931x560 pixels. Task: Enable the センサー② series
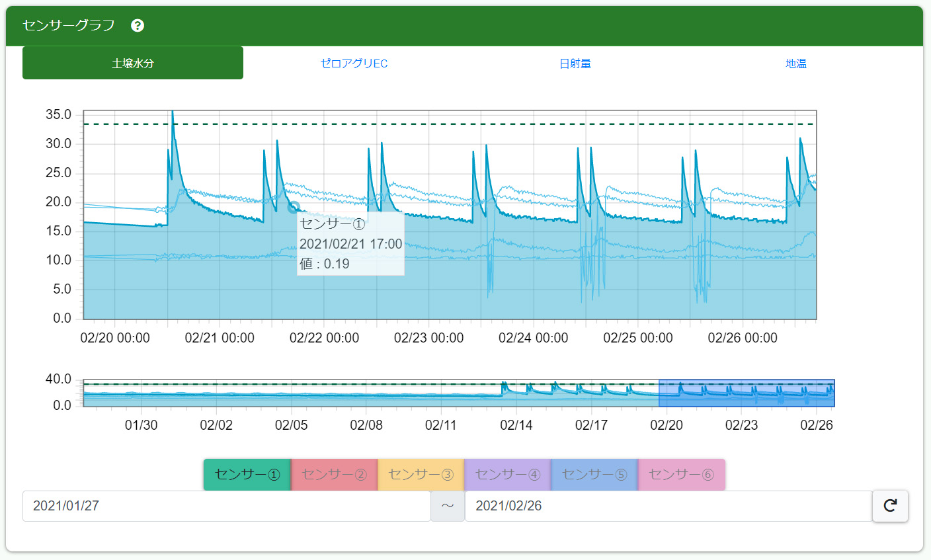point(334,475)
